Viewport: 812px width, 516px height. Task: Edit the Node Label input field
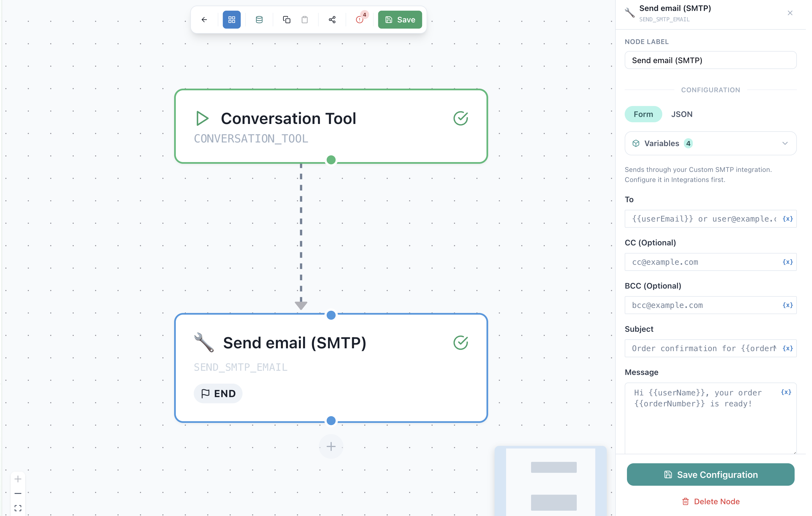point(710,60)
